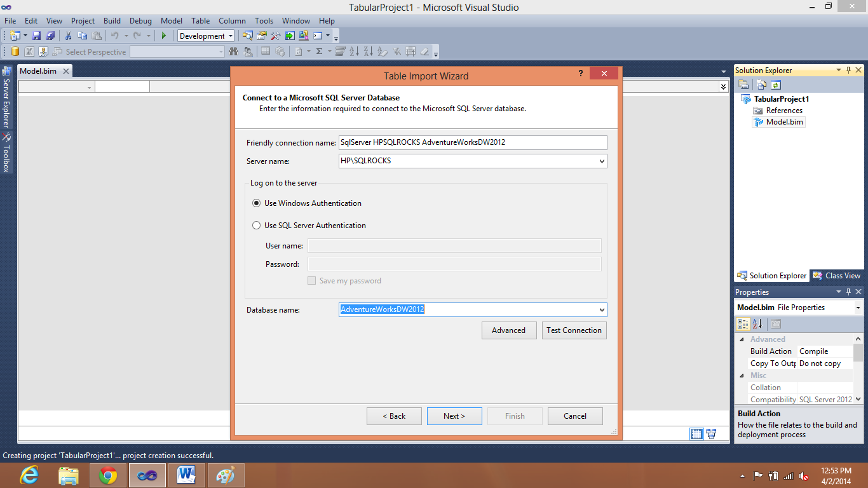Click the New Project toolbar icon
Image resolution: width=868 pixels, height=488 pixels.
(x=15, y=36)
